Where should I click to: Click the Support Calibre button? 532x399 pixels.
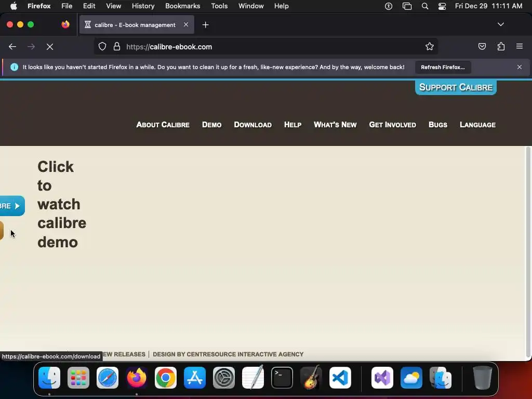(456, 87)
